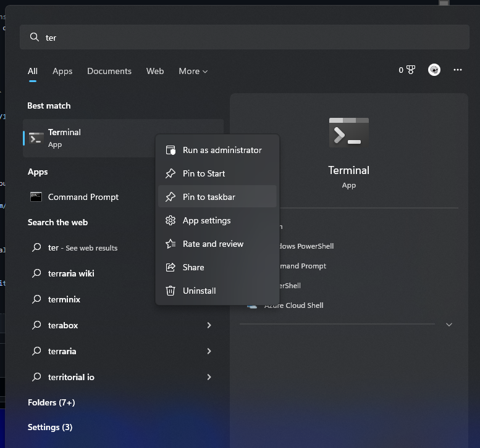Open the Documents tab
The image size is (480, 448).
tap(109, 71)
